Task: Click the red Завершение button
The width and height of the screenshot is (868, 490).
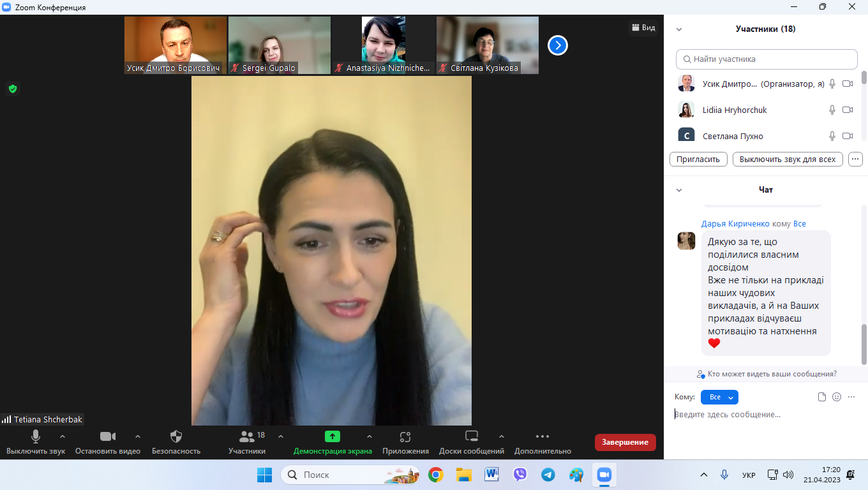Action: [x=625, y=442]
